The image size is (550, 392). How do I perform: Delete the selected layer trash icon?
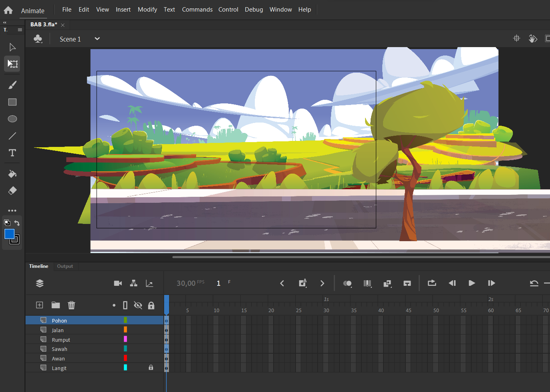[x=71, y=305]
